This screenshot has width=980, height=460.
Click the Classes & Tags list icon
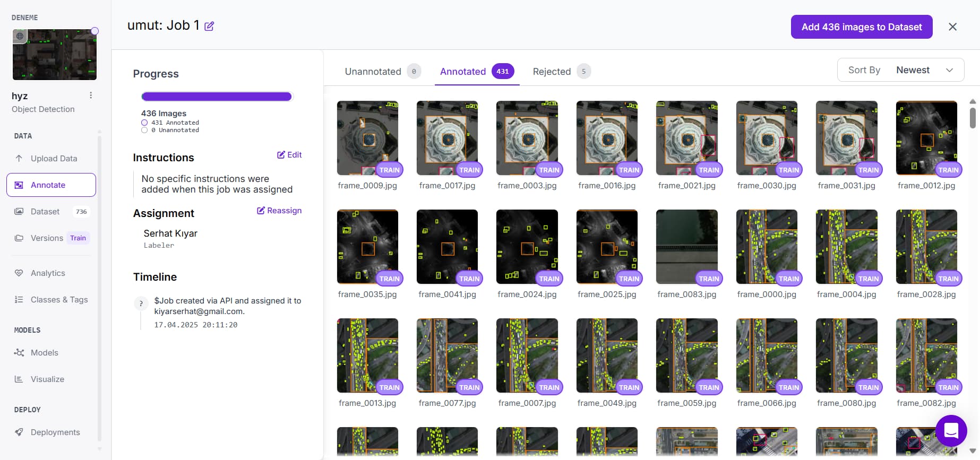point(19,299)
